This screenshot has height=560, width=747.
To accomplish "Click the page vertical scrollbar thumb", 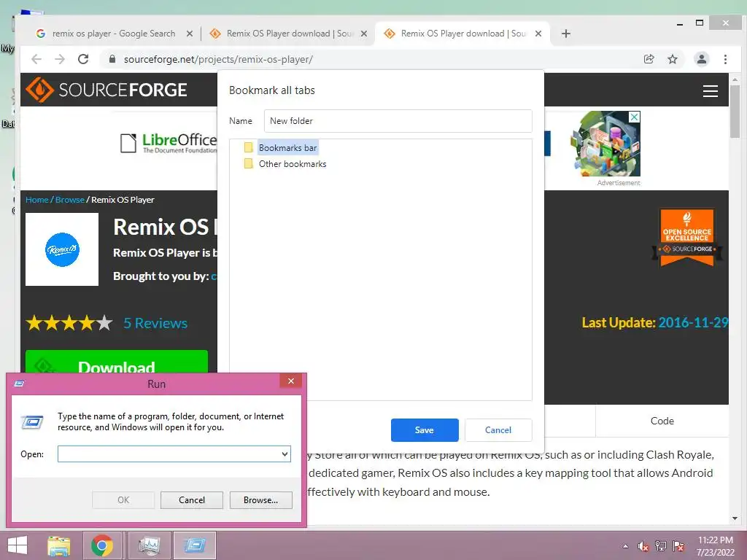I will tap(735, 112).
